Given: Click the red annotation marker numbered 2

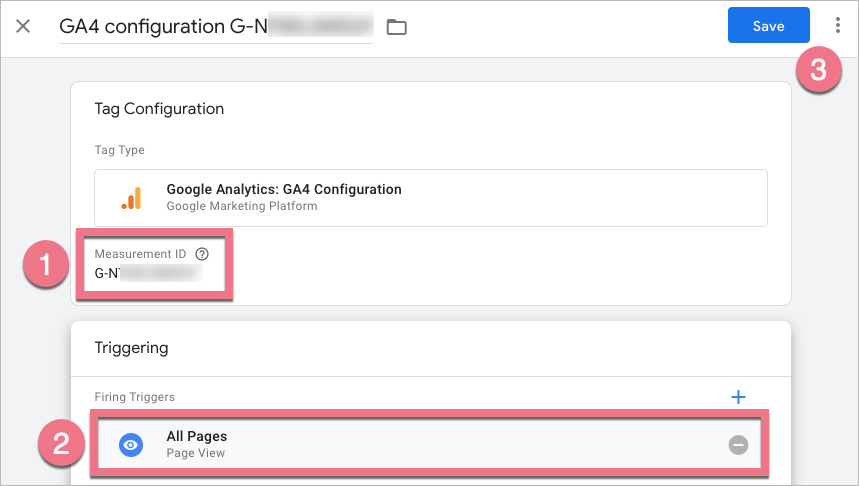Looking at the screenshot, I should coord(62,443).
